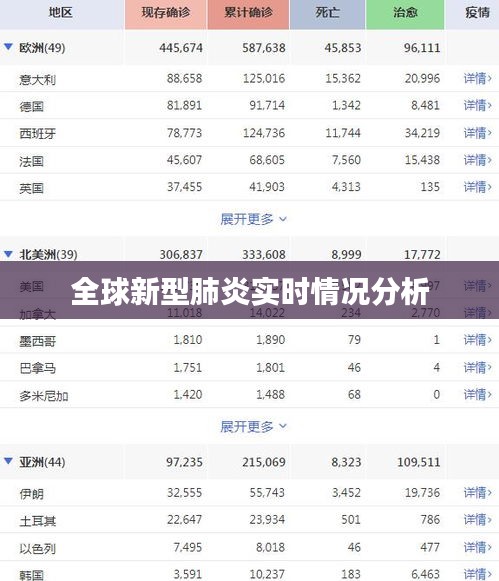
Task: Open 详情 link for 西班牙
Action: pos(478,133)
